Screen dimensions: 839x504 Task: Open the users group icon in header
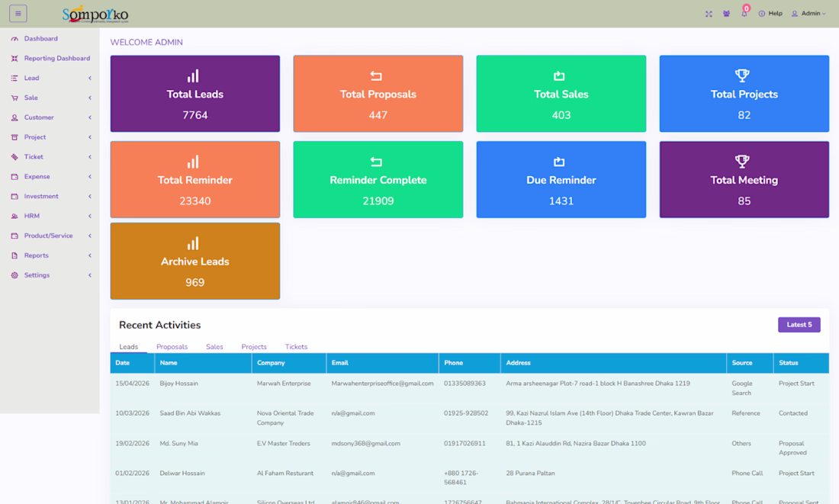[726, 14]
